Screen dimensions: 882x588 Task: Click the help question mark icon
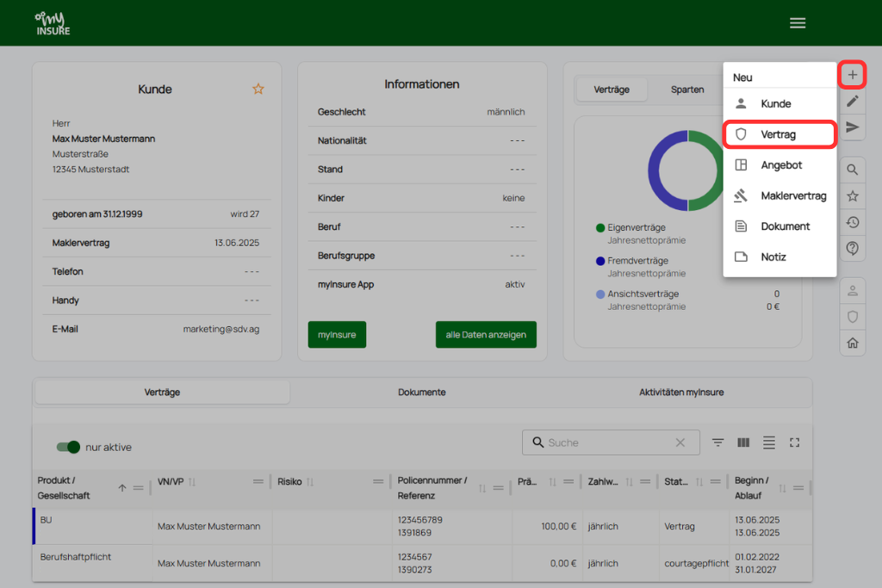(x=852, y=249)
